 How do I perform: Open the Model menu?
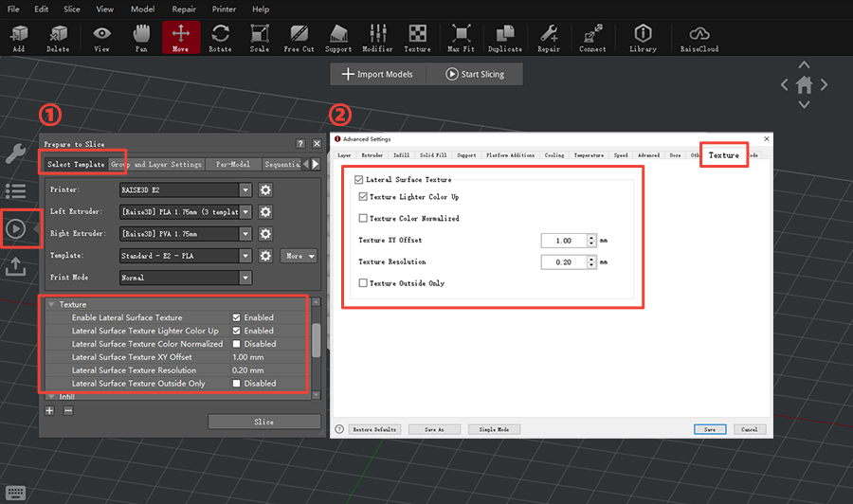point(142,9)
